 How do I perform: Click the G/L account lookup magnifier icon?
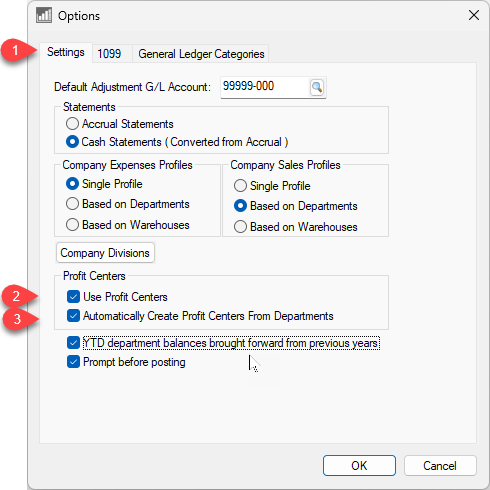(317, 87)
